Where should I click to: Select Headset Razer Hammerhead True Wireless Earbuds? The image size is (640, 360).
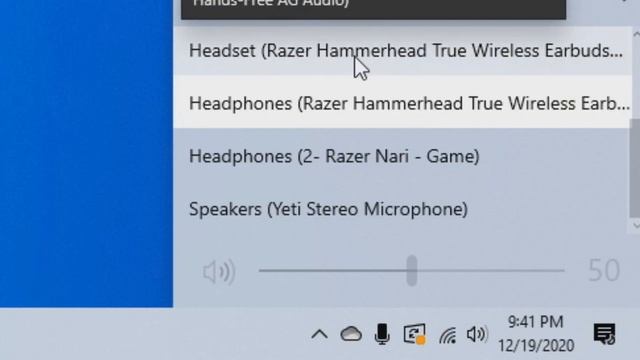click(402, 51)
